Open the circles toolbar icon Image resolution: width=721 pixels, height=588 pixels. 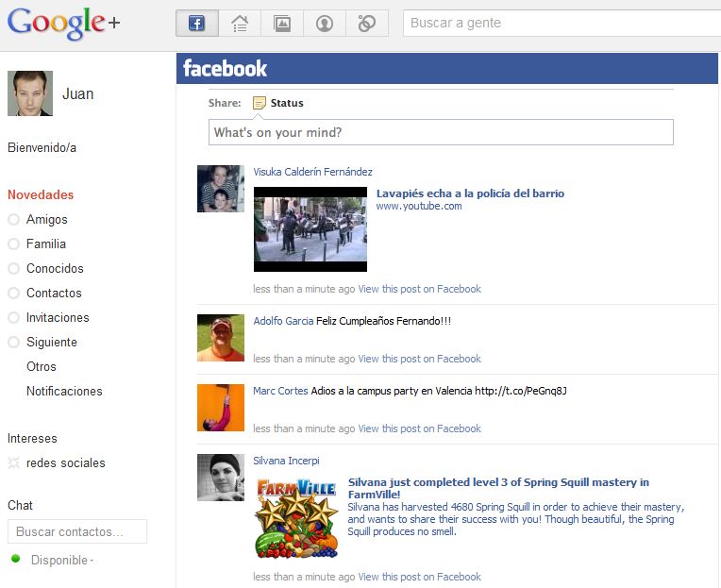[x=367, y=23]
